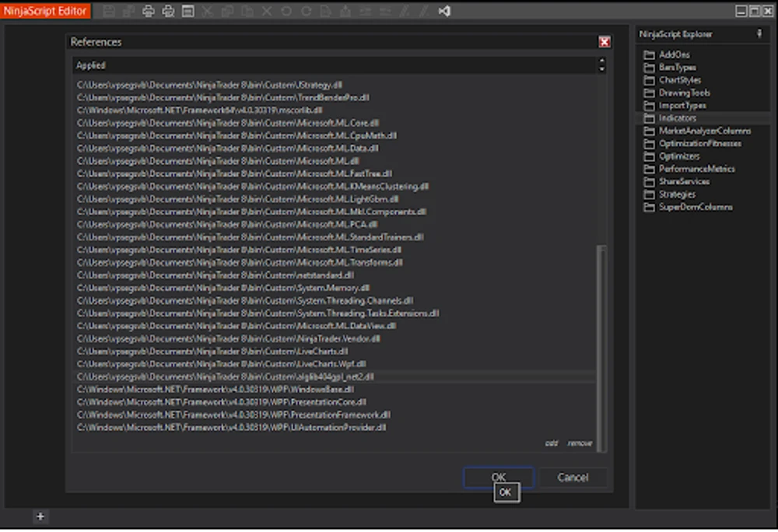Select the SuperDomColumns folder
The height and width of the screenshot is (532, 778).
pos(689,207)
